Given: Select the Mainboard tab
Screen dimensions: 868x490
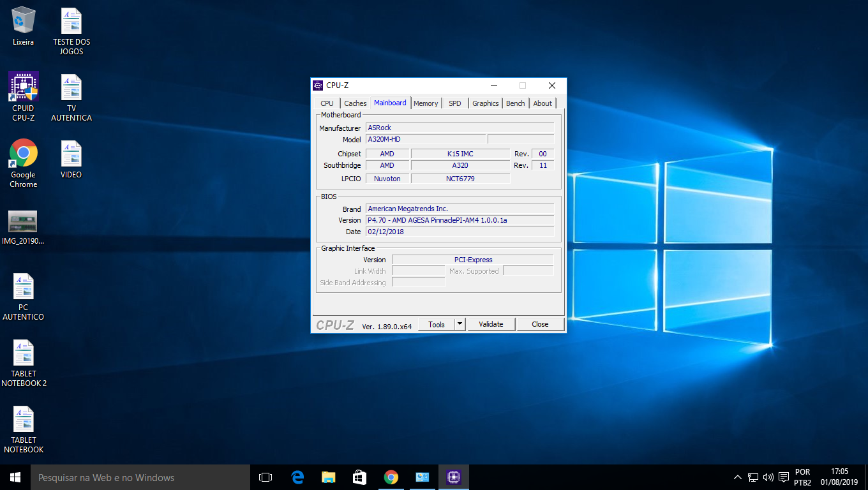Looking at the screenshot, I should (390, 103).
